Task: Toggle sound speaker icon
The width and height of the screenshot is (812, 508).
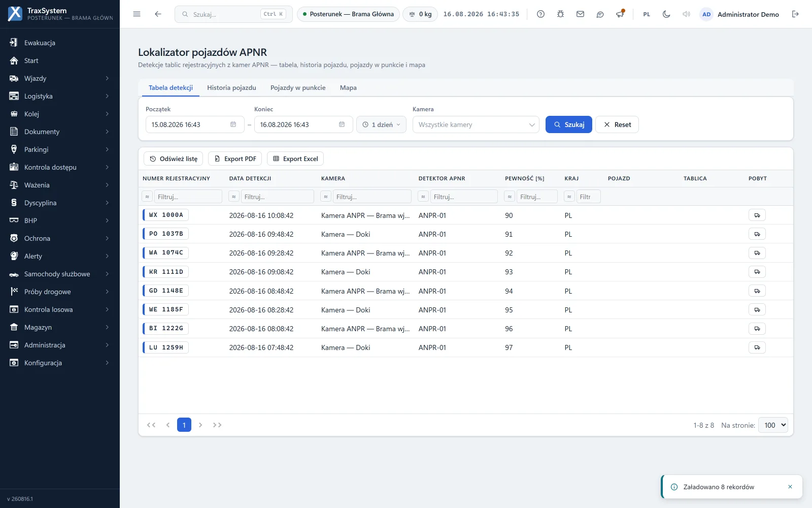Action: (686, 14)
